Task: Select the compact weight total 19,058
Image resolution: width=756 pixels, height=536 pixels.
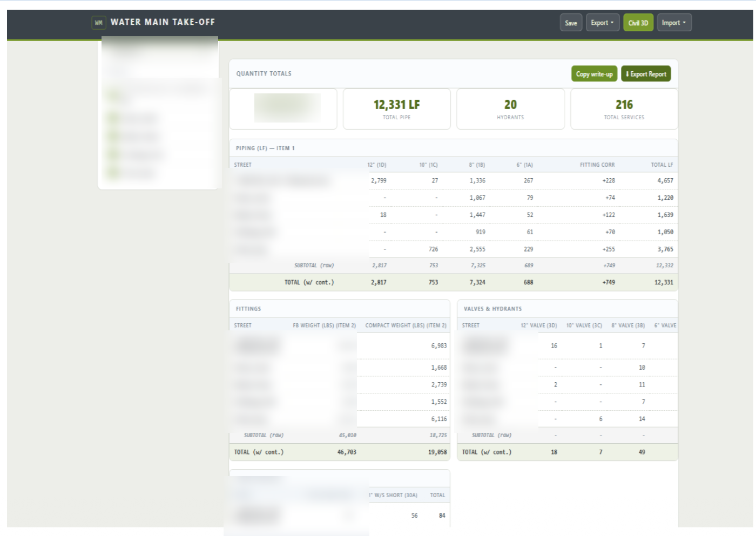Action: point(437,452)
